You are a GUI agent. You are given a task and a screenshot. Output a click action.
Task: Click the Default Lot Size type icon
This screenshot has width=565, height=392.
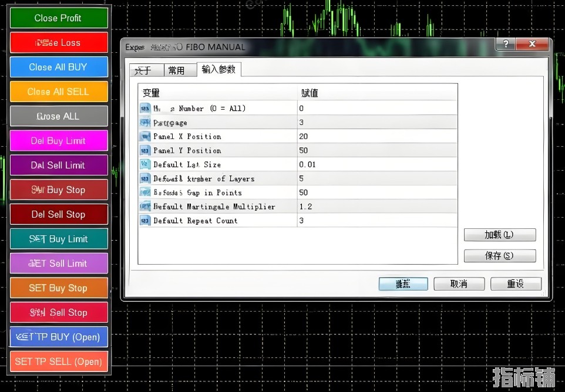coord(145,164)
